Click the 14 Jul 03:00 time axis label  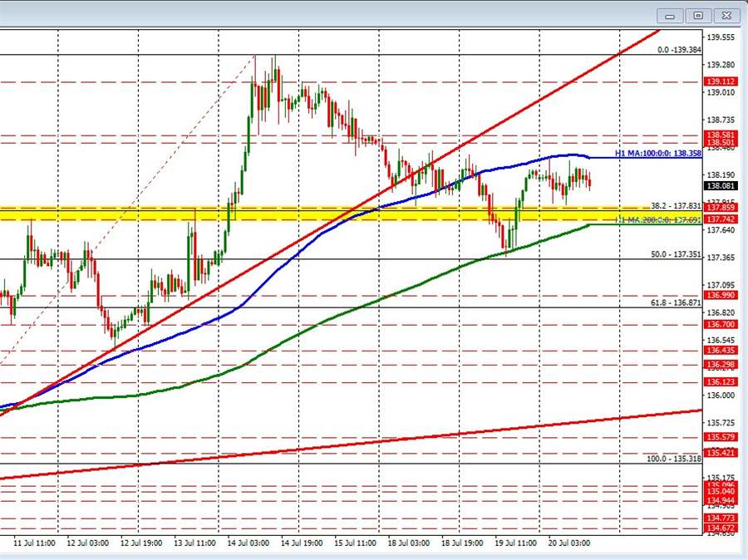click(x=248, y=543)
